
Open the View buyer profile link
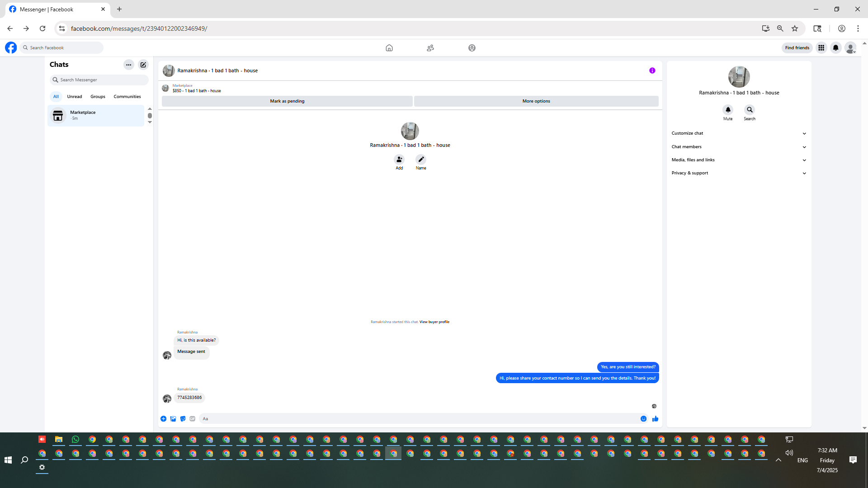point(434,322)
